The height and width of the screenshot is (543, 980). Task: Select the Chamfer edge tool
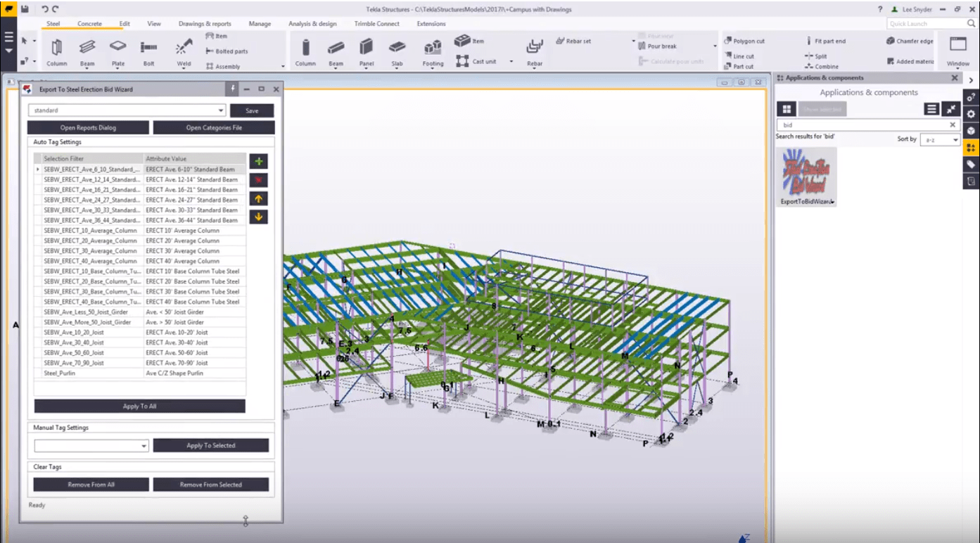click(910, 41)
